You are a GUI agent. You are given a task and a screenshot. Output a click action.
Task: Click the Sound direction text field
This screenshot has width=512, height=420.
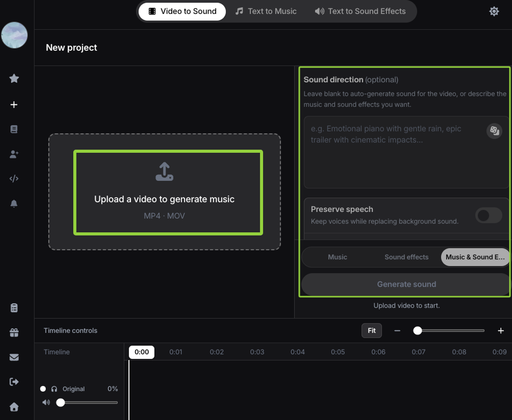pyautogui.click(x=406, y=152)
